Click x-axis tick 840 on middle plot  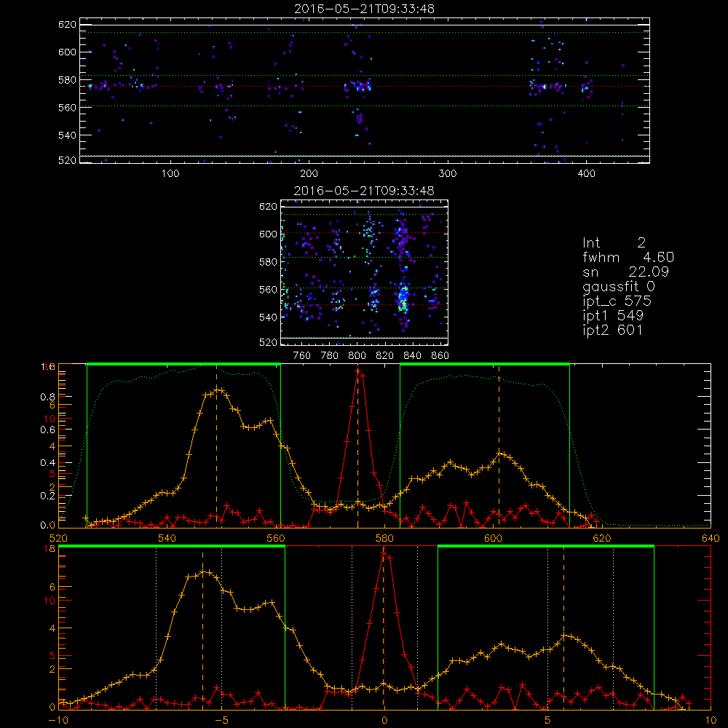[x=412, y=356]
